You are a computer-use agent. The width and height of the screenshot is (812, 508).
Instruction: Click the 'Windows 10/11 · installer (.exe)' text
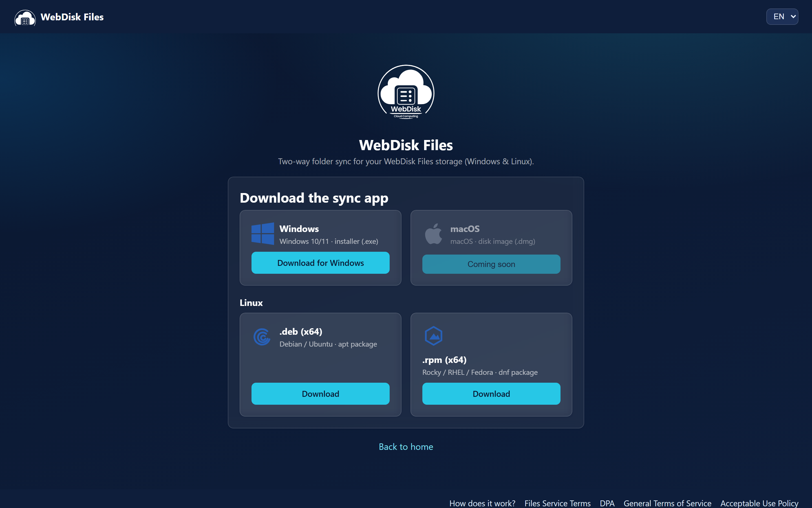329,241
